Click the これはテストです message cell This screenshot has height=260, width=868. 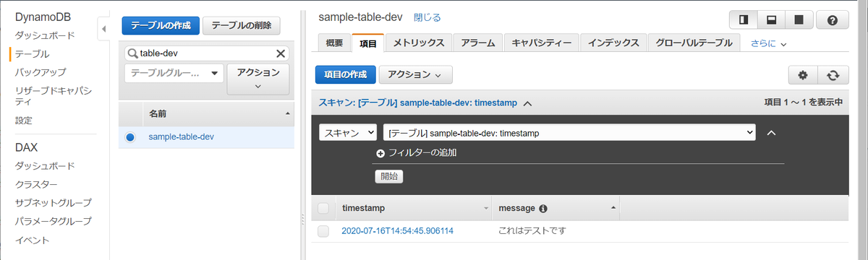click(532, 231)
